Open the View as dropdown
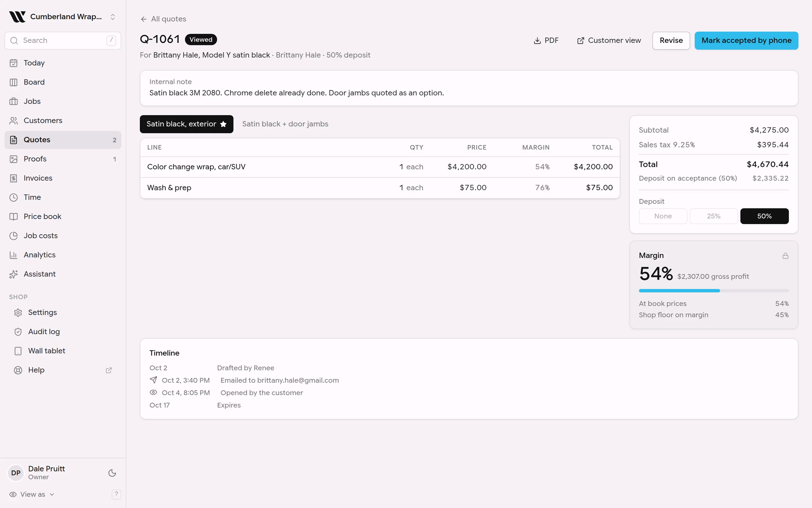This screenshot has height=508, width=812. [32, 494]
